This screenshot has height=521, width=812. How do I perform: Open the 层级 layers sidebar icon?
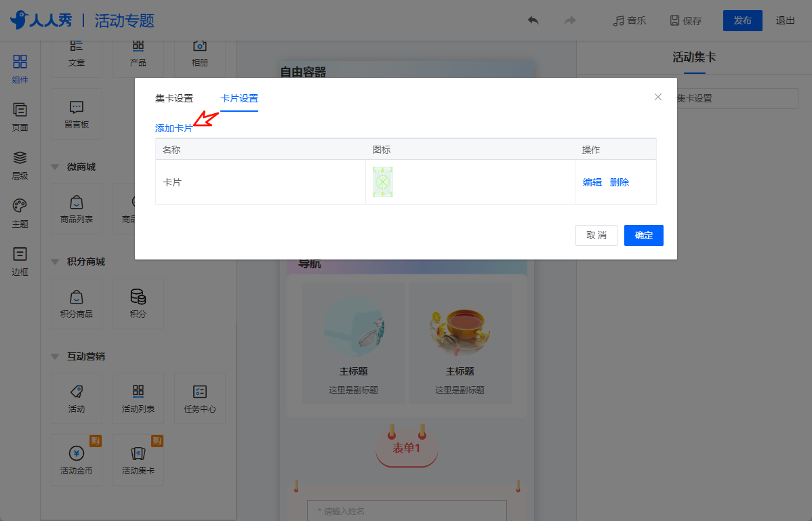point(20,165)
